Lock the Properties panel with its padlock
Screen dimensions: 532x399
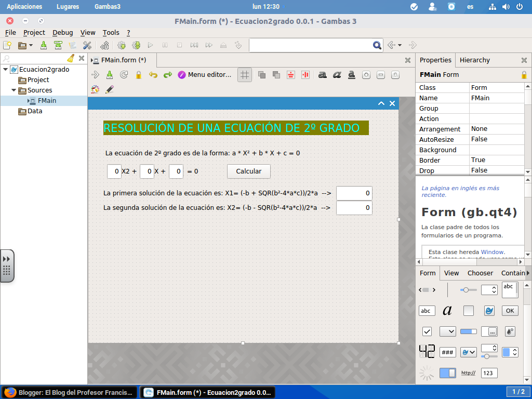[525, 74]
